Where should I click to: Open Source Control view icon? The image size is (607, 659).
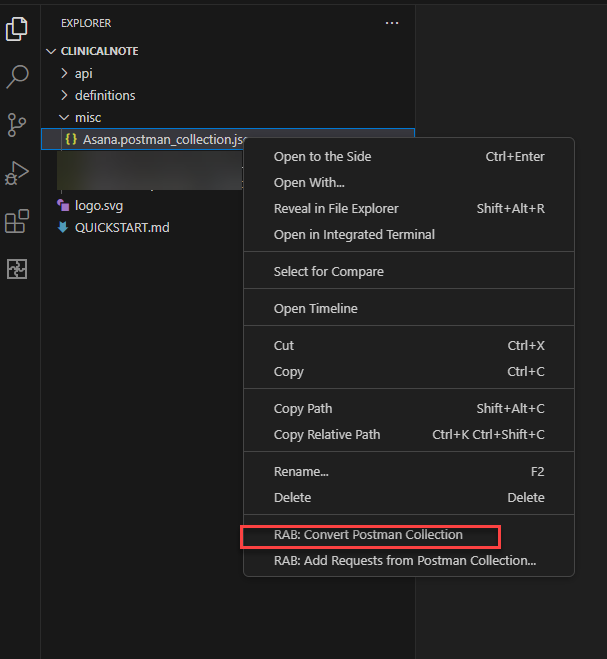17,124
